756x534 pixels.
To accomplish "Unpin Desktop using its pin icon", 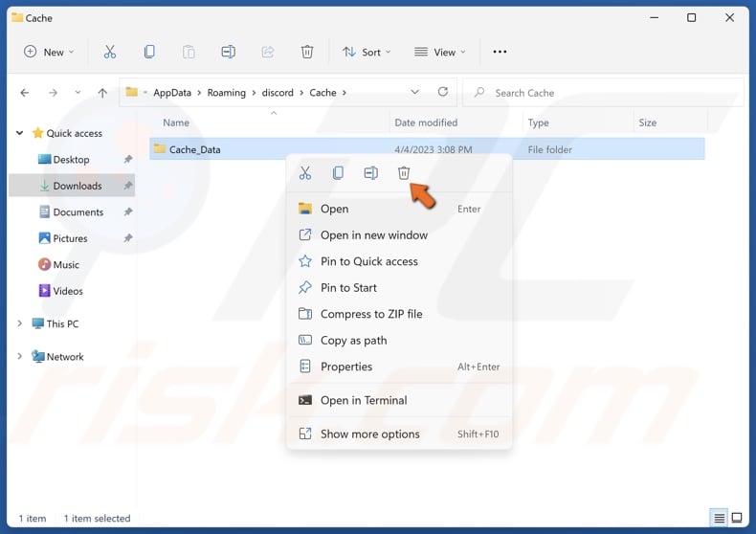I will click(x=128, y=159).
